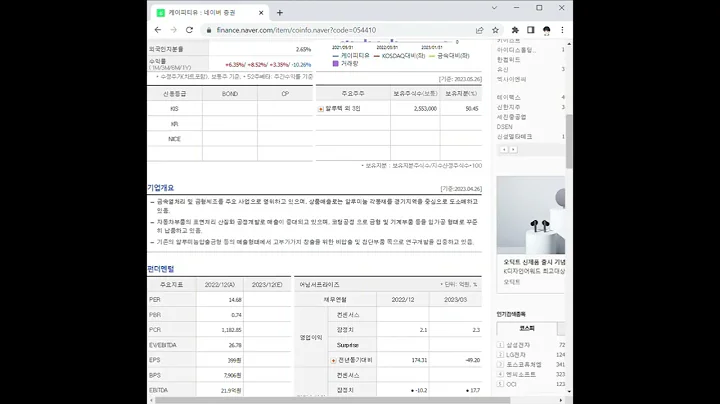This screenshot has height=404, width=720.
Task: Open the 아이디스홀딩 stock link
Action: [x=516, y=50]
